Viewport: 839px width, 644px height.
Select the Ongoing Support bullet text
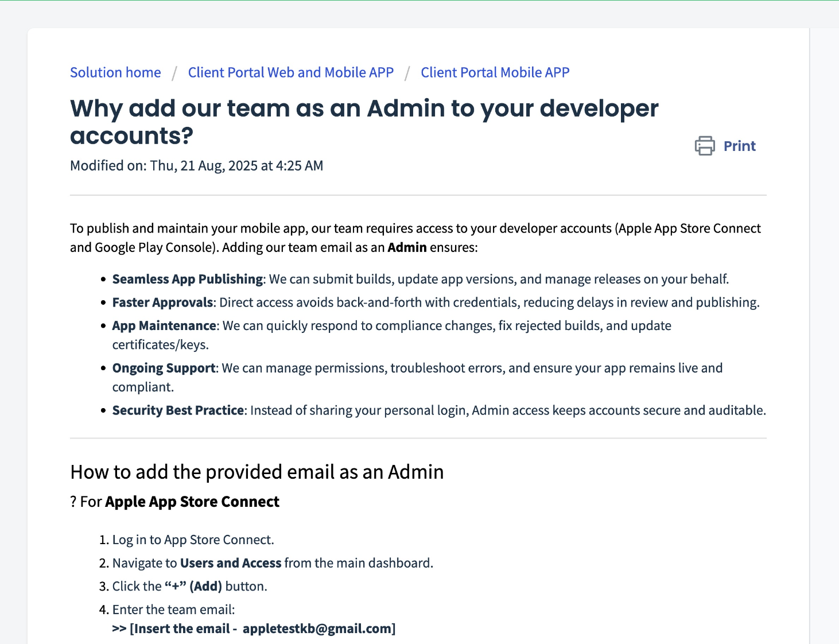pos(417,377)
